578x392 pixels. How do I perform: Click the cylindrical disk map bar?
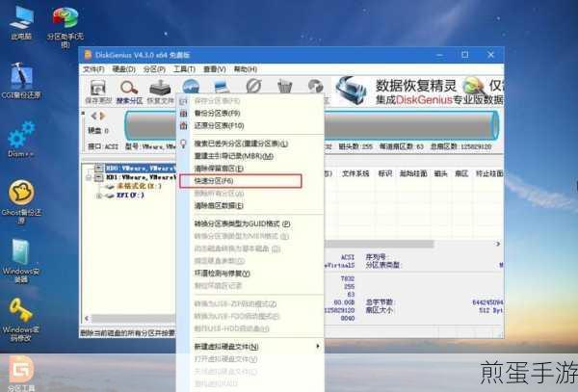[311, 125]
